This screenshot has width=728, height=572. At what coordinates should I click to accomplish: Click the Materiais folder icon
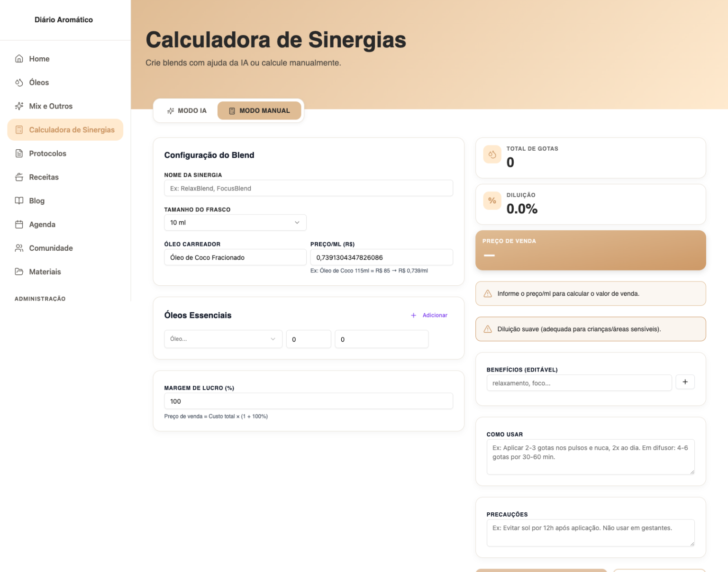tap(19, 272)
